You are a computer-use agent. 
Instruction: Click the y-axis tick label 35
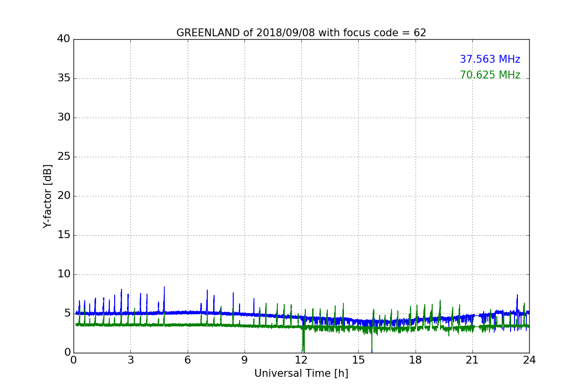(x=64, y=78)
